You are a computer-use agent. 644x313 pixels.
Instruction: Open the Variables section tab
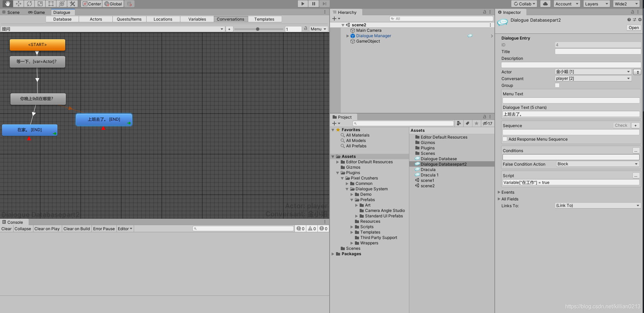click(x=197, y=19)
